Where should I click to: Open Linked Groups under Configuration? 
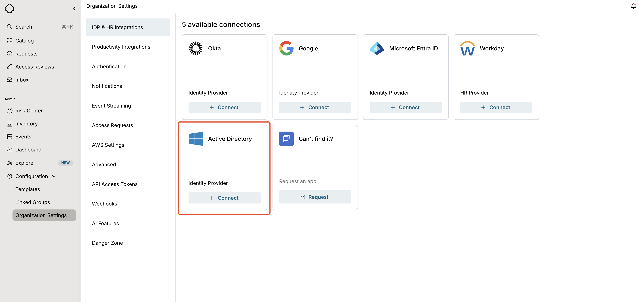33,202
